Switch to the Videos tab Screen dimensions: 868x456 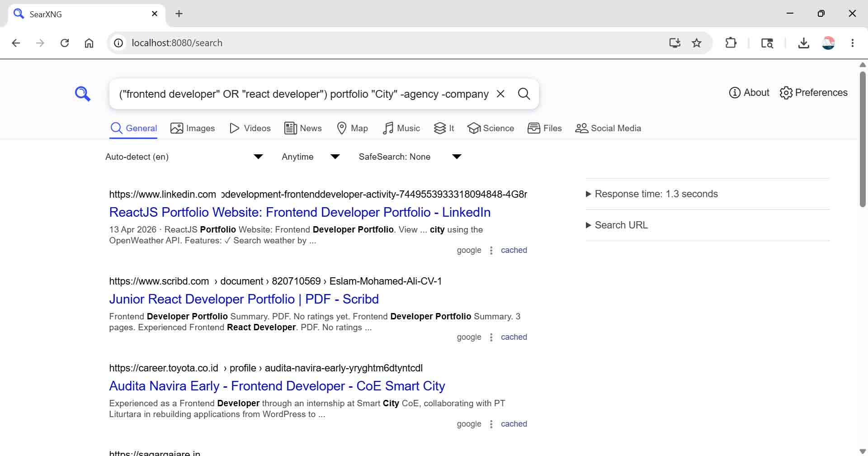click(x=250, y=128)
